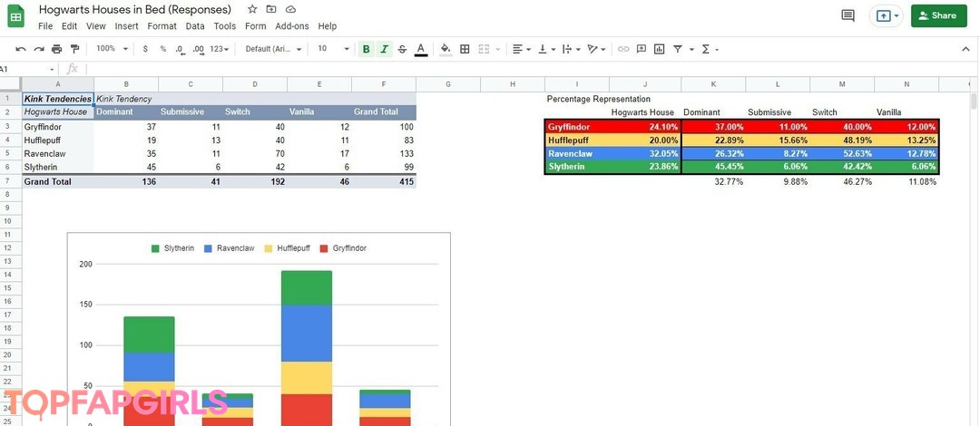Toggle italic formatting
This screenshot has height=426, width=980.
(385, 49)
